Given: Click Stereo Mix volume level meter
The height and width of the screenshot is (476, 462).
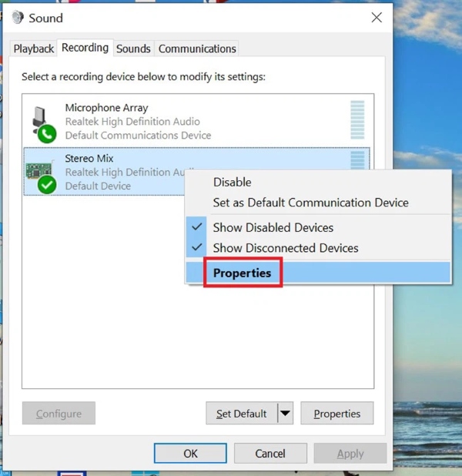Looking at the screenshot, I should click(357, 159).
